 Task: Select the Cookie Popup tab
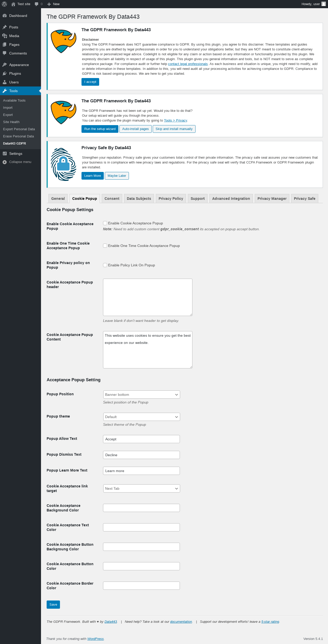85,199
